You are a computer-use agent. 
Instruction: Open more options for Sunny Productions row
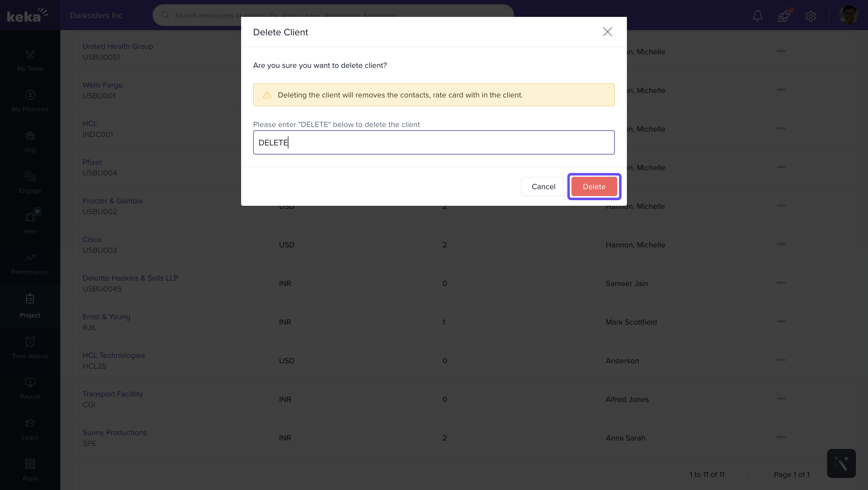[x=781, y=437]
